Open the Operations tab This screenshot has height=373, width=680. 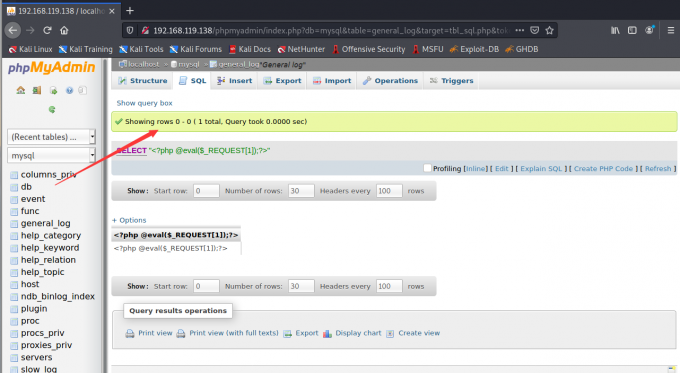[x=390, y=81]
